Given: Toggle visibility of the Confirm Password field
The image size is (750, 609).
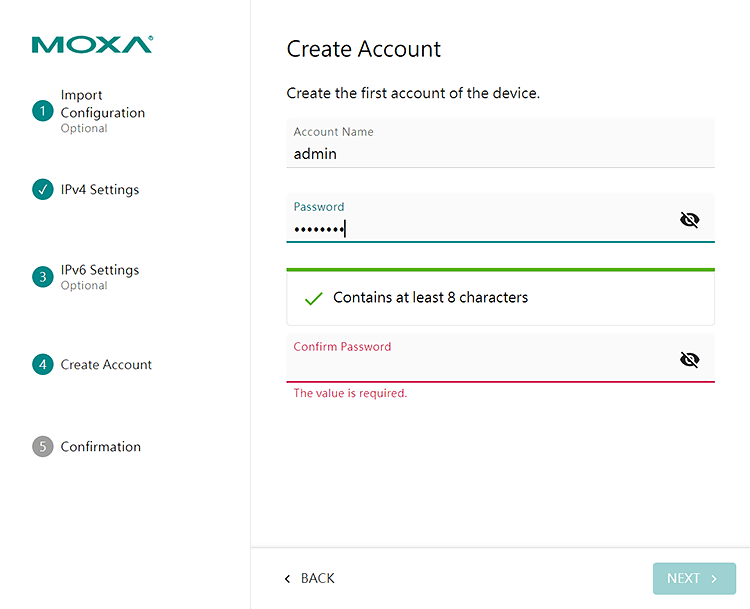Looking at the screenshot, I should pos(689,360).
